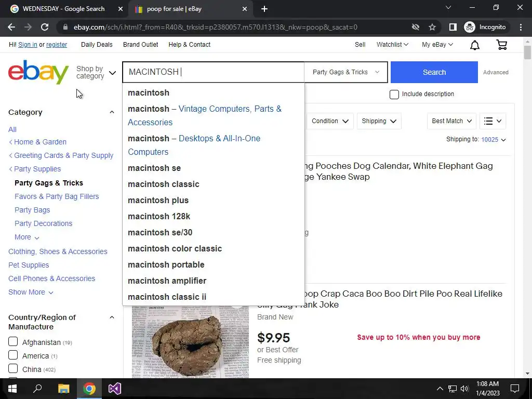Expand More under Party Supplies
Viewport: 532px width, 399px height.
(x=27, y=237)
